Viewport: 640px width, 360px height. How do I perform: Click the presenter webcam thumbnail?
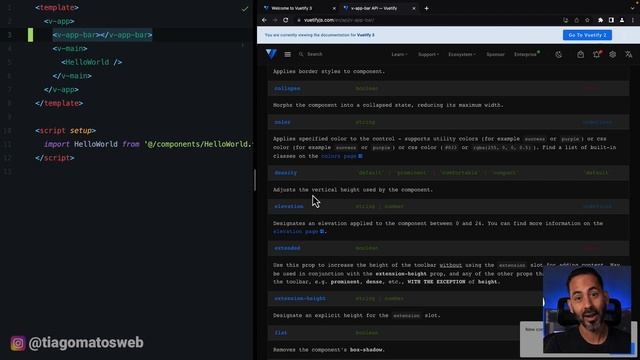(x=587, y=309)
